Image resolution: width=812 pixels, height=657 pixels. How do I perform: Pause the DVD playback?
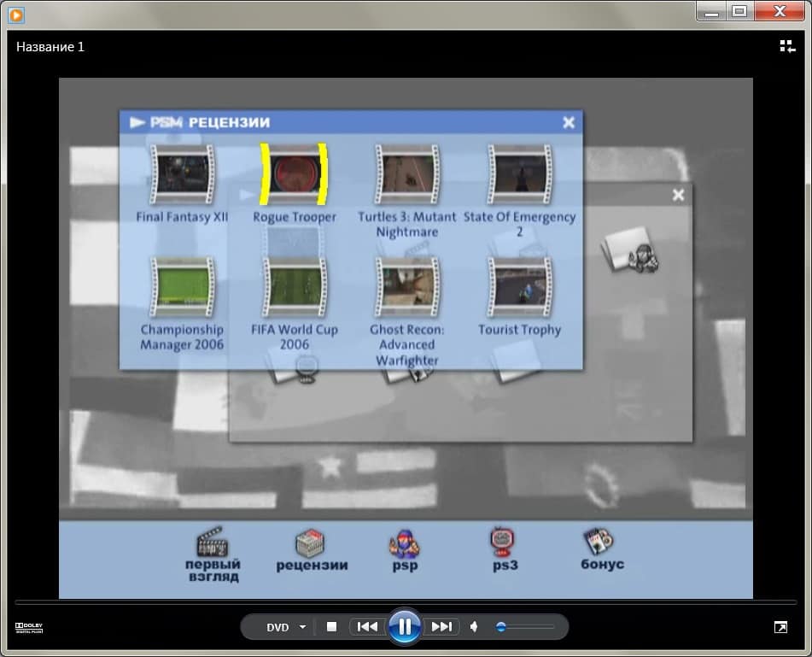pyautogui.click(x=405, y=627)
